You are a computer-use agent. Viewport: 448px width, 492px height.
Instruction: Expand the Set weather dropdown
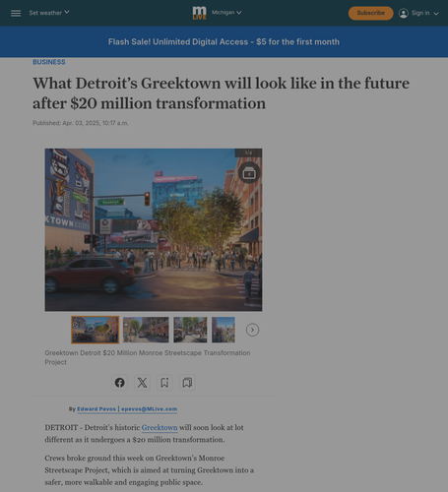point(49,13)
